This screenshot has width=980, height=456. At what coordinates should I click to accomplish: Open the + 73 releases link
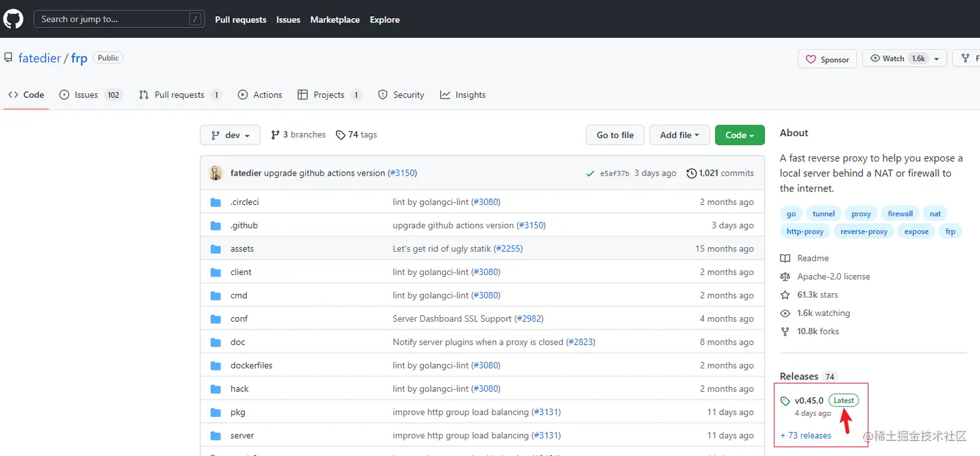click(x=806, y=435)
